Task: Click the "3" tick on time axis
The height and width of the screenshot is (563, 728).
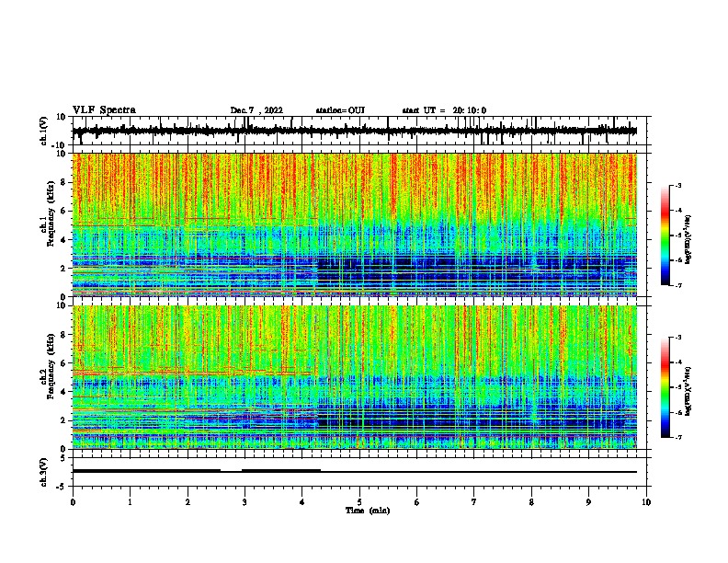Action: click(x=245, y=501)
